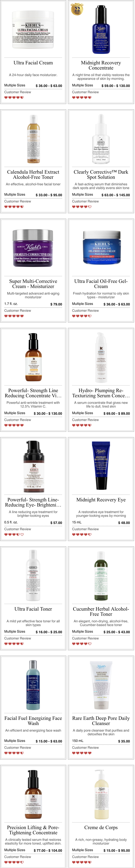
Task: Click heart rating under Rare Earth Cleanser
Action: click(x=82, y=753)
